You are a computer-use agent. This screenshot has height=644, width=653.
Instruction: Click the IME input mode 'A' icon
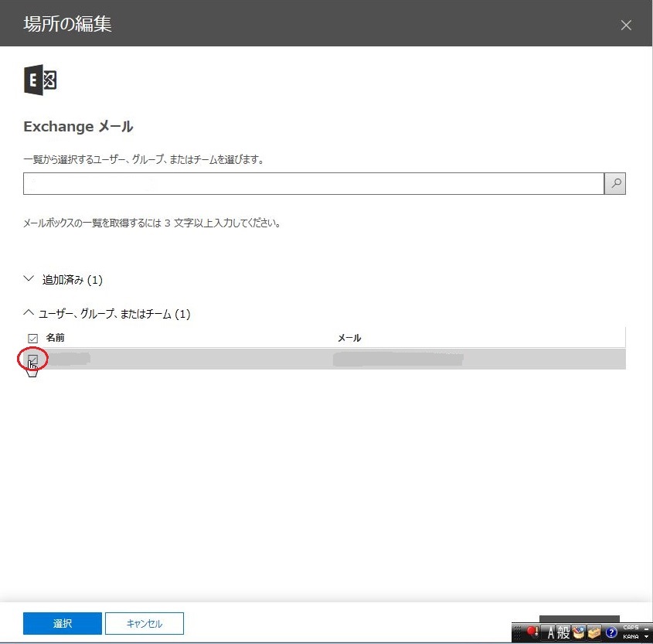pos(553,632)
